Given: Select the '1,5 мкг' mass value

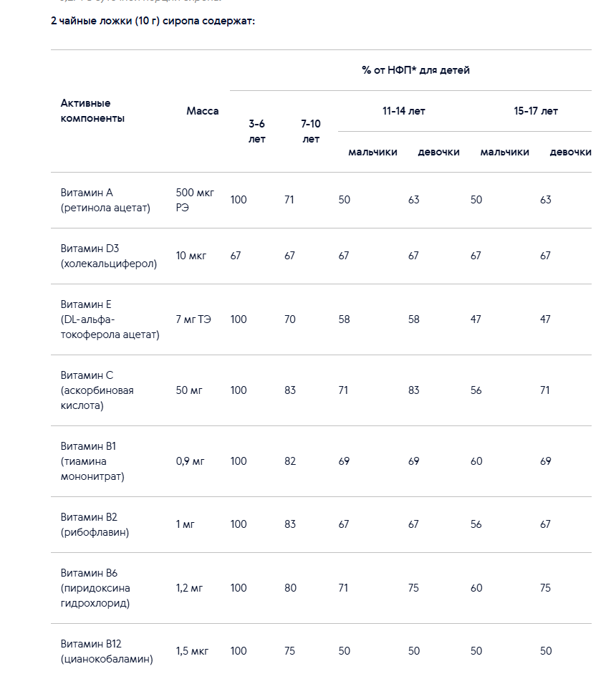Looking at the screenshot, I should click(x=192, y=651).
